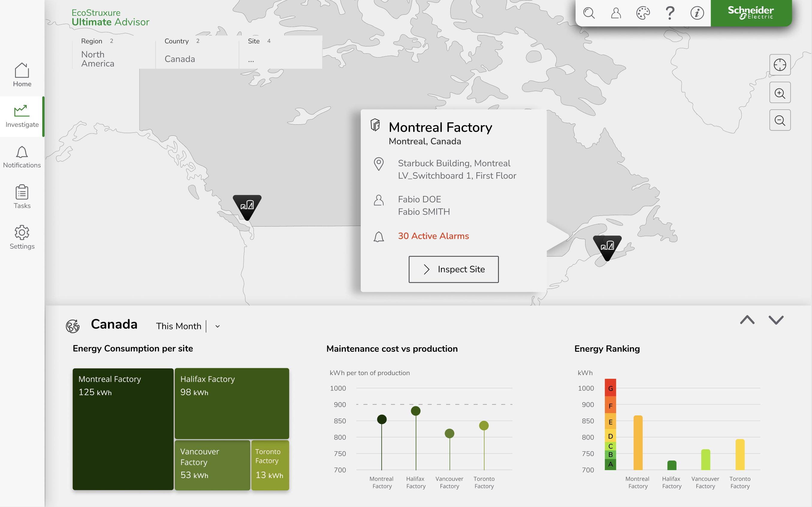Open the Country Canada selector
812x507 pixels.
197,52
